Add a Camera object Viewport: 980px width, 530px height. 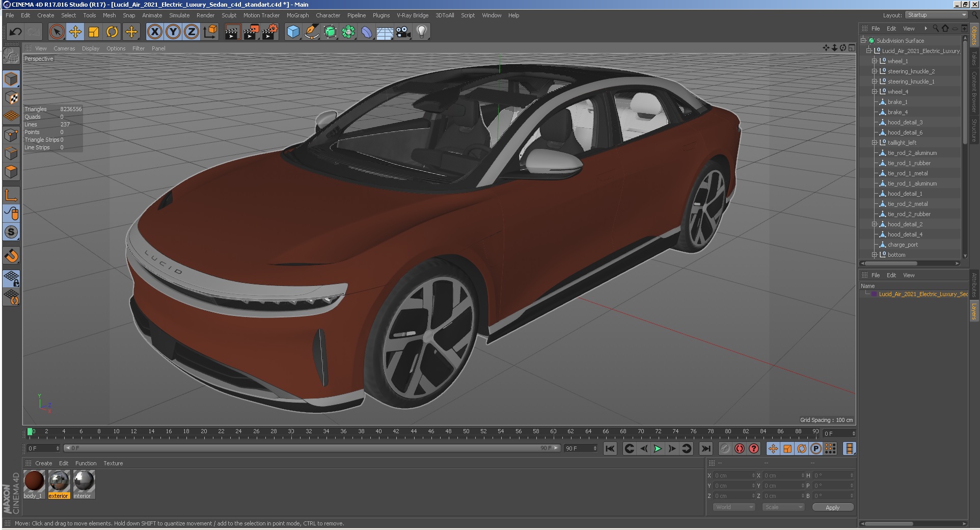pyautogui.click(x=403, y=32)
